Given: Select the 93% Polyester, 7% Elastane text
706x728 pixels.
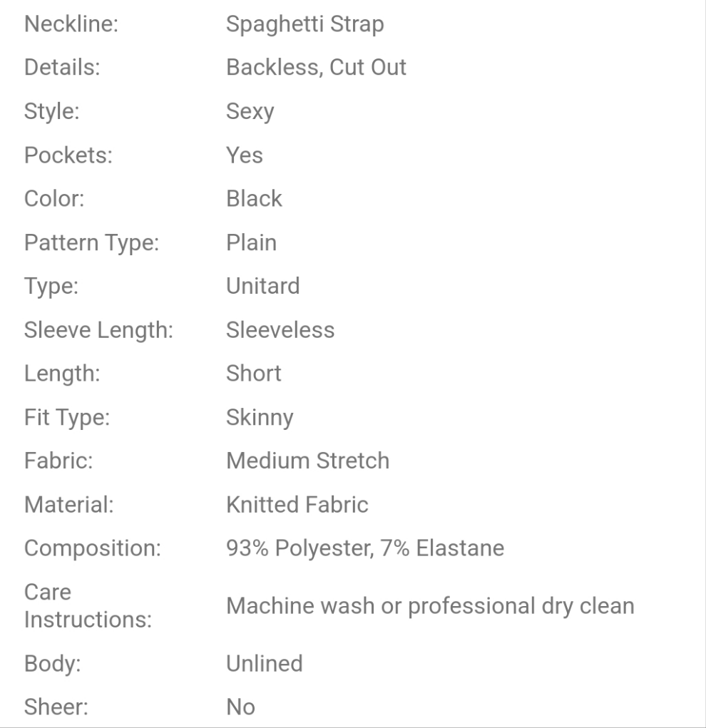Looking at the screenshot, I should [x=364, y=548].
